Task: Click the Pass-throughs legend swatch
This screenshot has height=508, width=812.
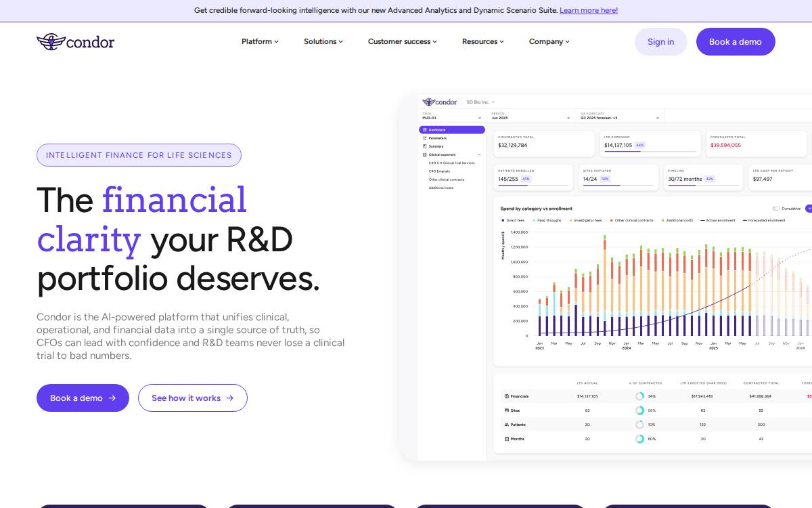Action: point(534,220)
